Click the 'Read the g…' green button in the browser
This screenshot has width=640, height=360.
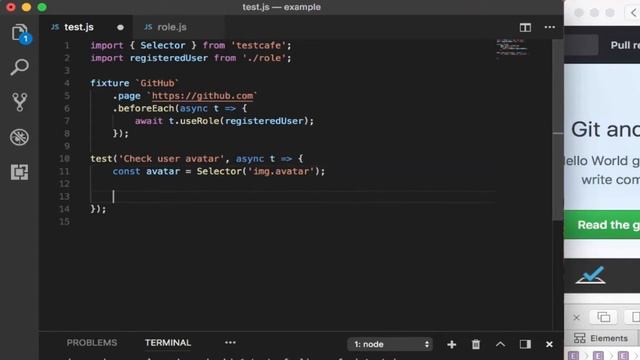pyautogui.click(x=602, y=225)
